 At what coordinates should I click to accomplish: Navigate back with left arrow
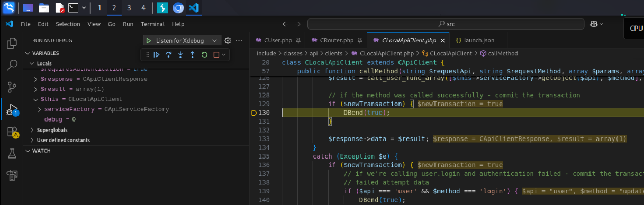286,24
